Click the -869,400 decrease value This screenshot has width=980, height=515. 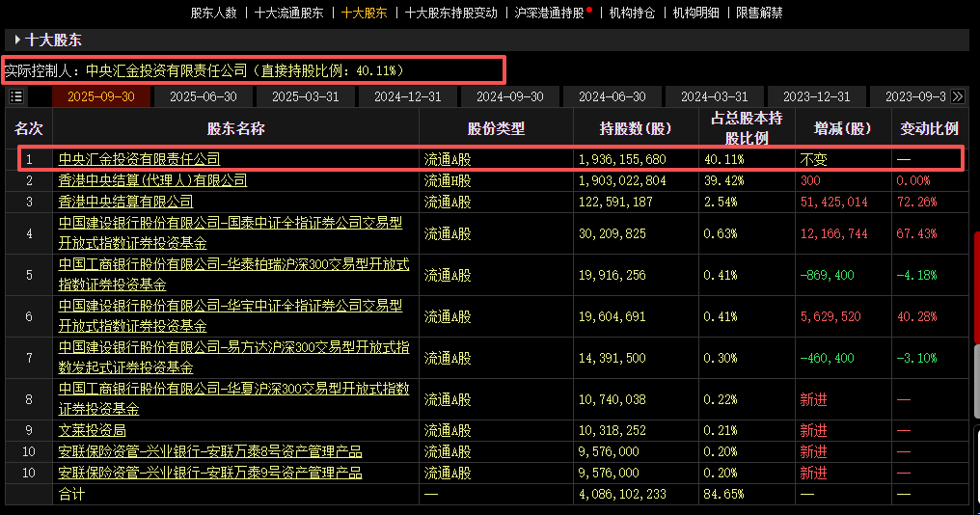[x=827, y=275]
